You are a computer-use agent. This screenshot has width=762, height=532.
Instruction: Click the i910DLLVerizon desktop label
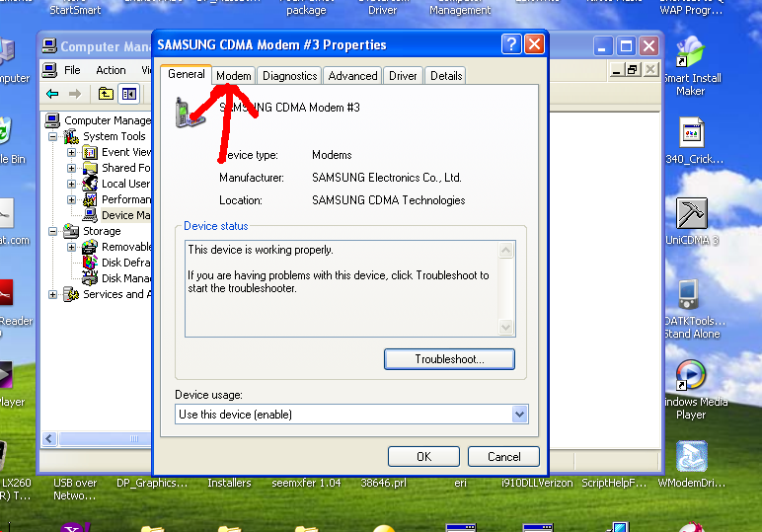(x=537, y=483)
